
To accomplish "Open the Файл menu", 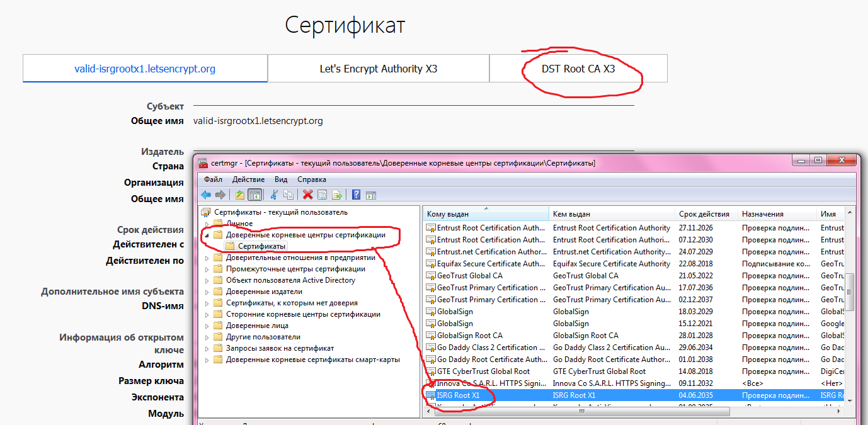I will 213,179.
